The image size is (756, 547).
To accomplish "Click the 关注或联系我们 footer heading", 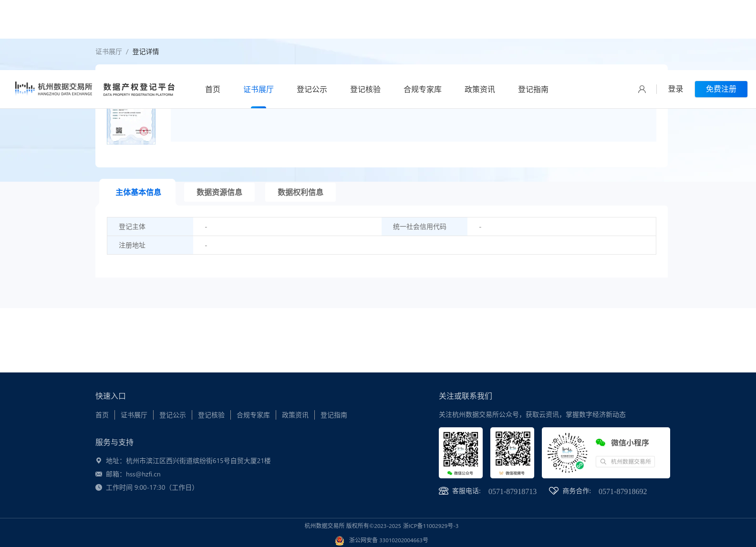I will click(466, 396).
